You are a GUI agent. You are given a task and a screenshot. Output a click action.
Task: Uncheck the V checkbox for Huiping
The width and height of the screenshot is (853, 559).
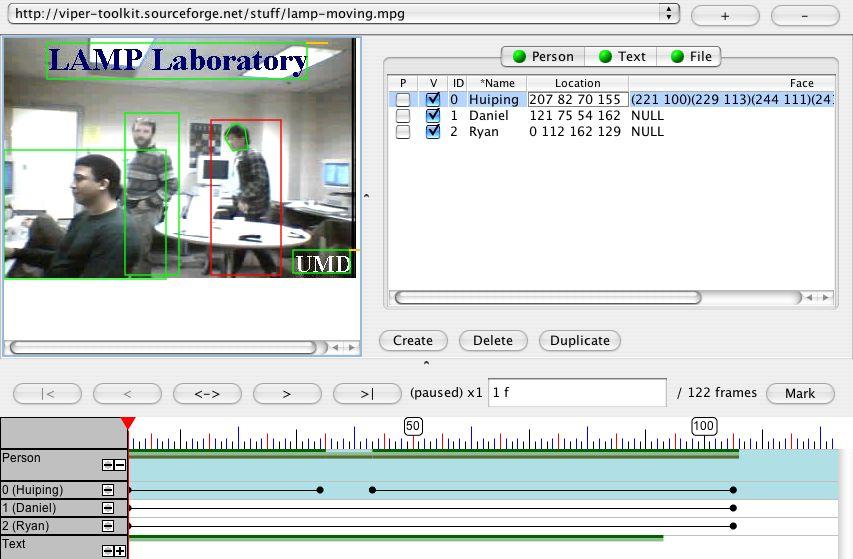(x=433, y=100)
